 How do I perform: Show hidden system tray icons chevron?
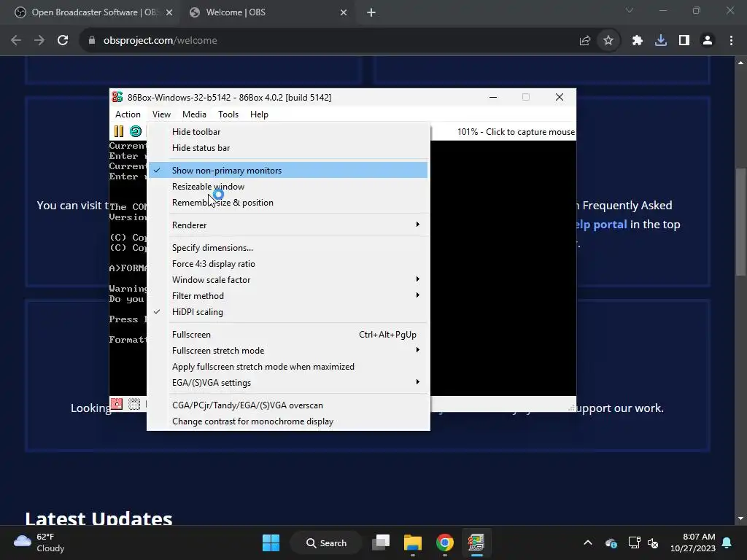[588, 542]
